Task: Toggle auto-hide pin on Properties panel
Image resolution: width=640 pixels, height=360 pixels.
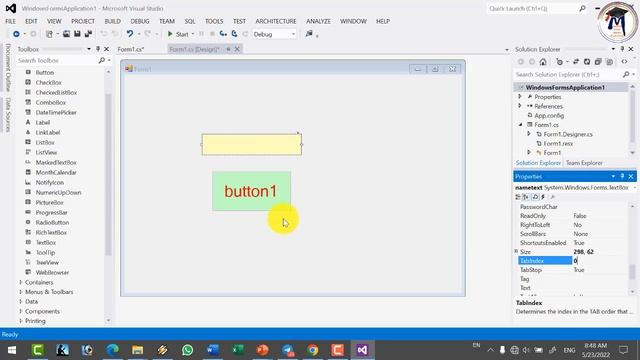Action: click(622, 176)
